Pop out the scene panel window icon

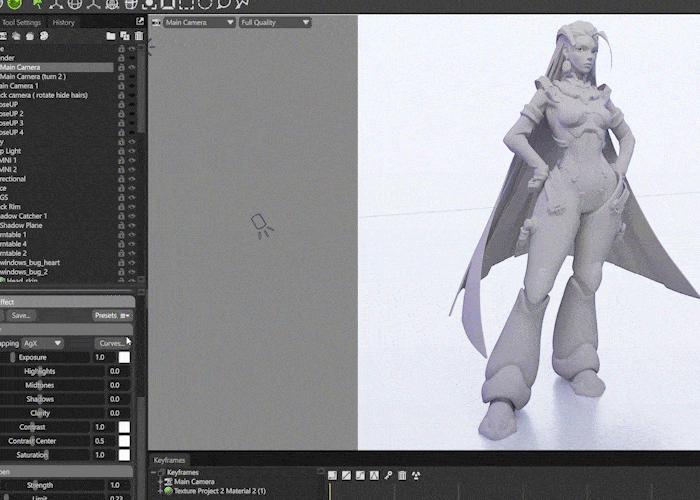(x=140, y=21)
